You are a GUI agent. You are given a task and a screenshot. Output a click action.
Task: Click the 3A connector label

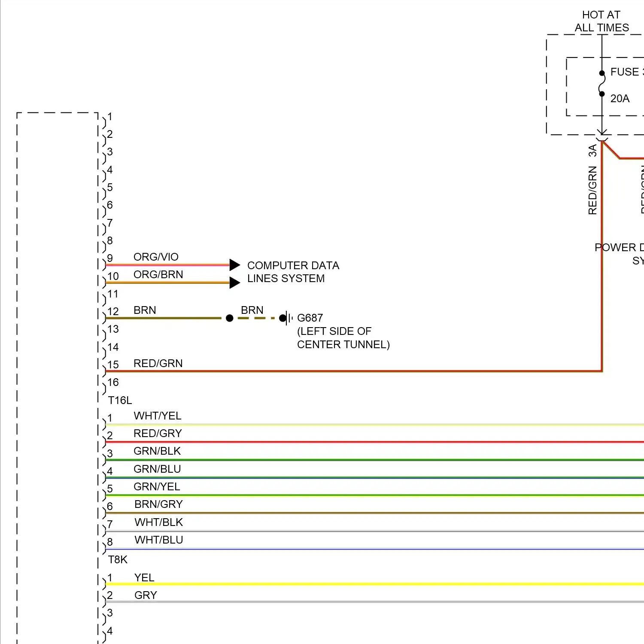tap(592, 151)
